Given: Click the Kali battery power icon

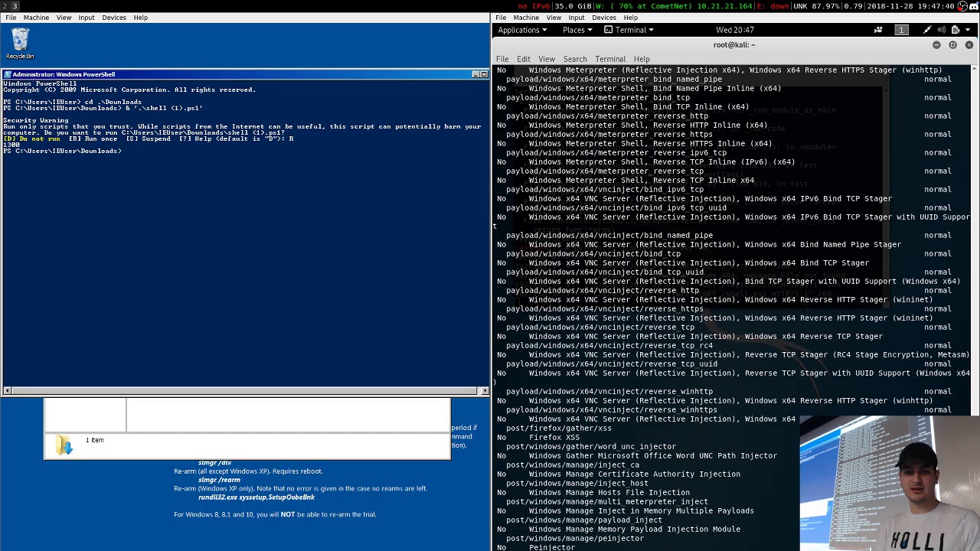Looking at the screenshot, I should point(955,30).
